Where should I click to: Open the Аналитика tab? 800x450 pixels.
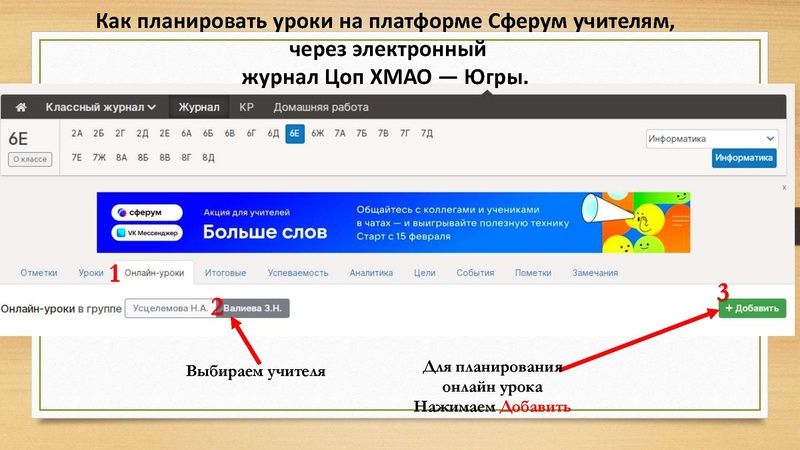(371, 273)
